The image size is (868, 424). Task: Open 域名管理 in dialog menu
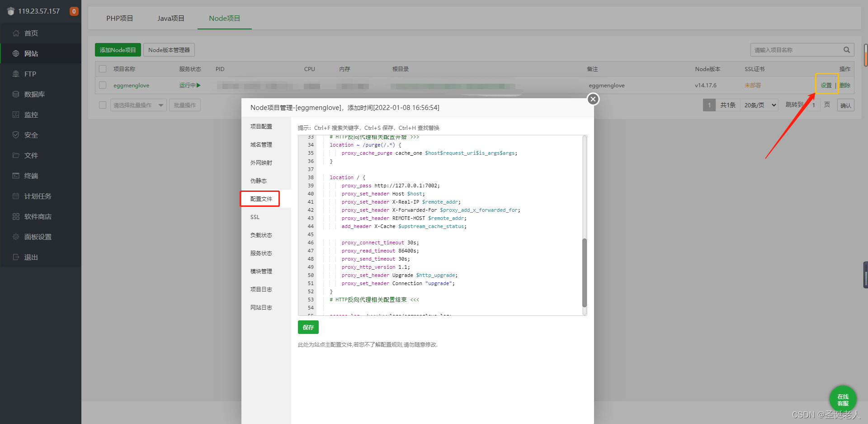point(266,144)
